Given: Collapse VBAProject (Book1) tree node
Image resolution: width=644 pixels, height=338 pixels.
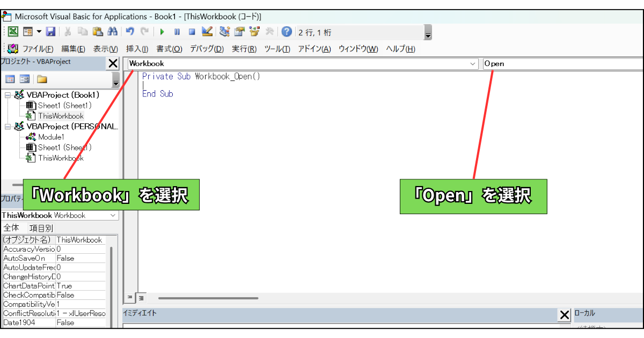Looking at the screenshot, I should 8,95.
